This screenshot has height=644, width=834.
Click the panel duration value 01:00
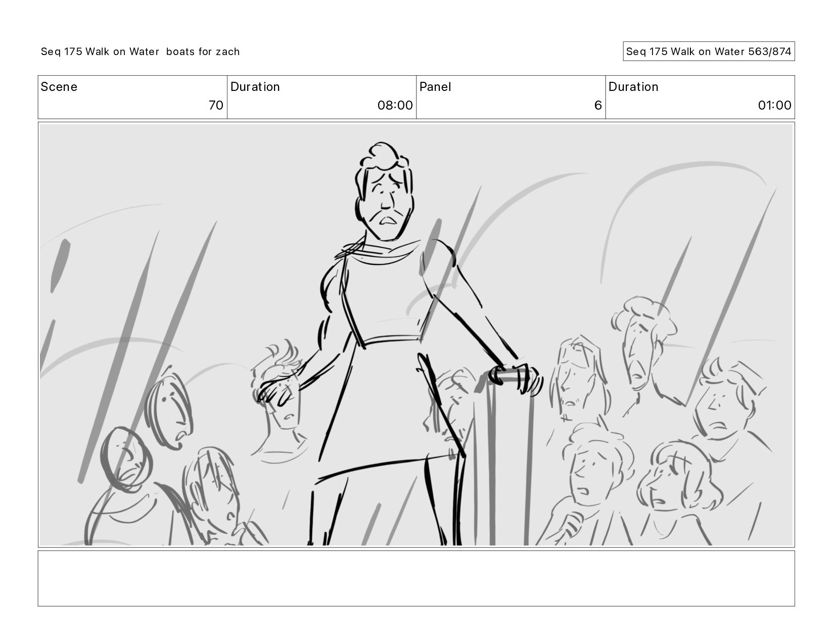pyautogui.click(x=774, y=105)
